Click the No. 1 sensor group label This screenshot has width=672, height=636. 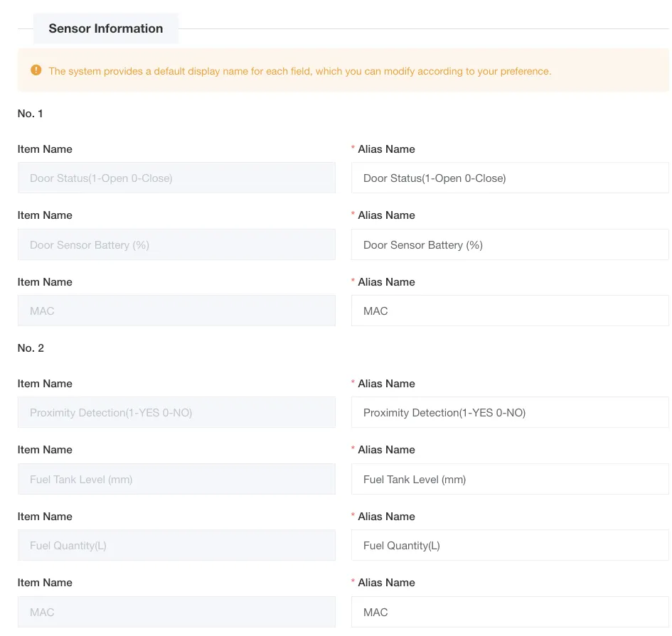tap(31, 114)
